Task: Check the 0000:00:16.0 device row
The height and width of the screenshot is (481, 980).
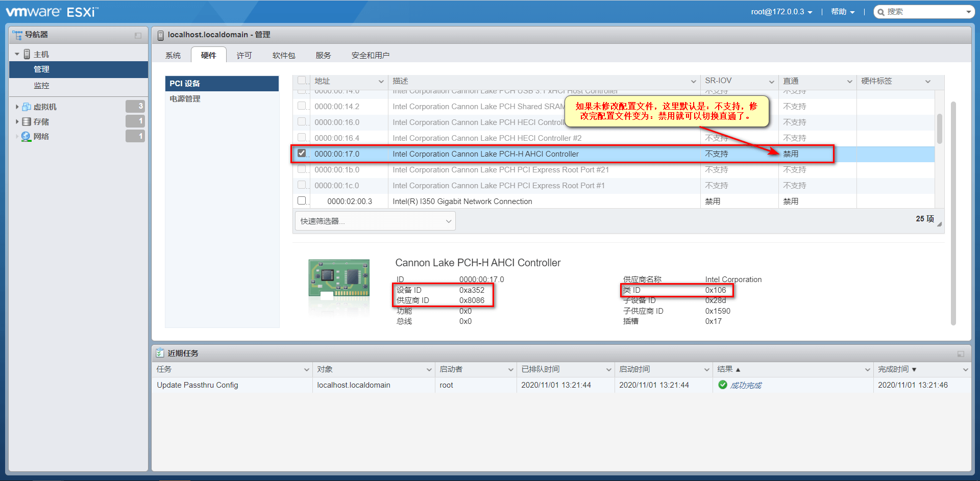Action: [302, 121]
